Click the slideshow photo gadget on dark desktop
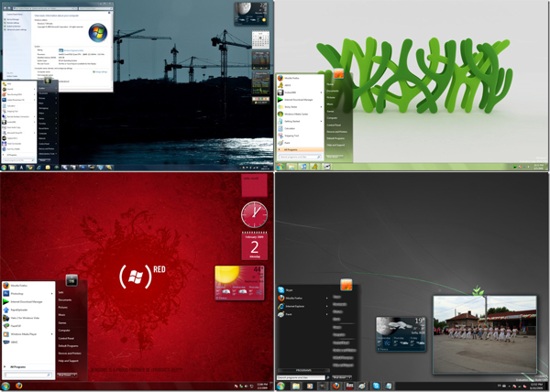The height and width of the screenshot is (392, 550). tap(485, 334)
